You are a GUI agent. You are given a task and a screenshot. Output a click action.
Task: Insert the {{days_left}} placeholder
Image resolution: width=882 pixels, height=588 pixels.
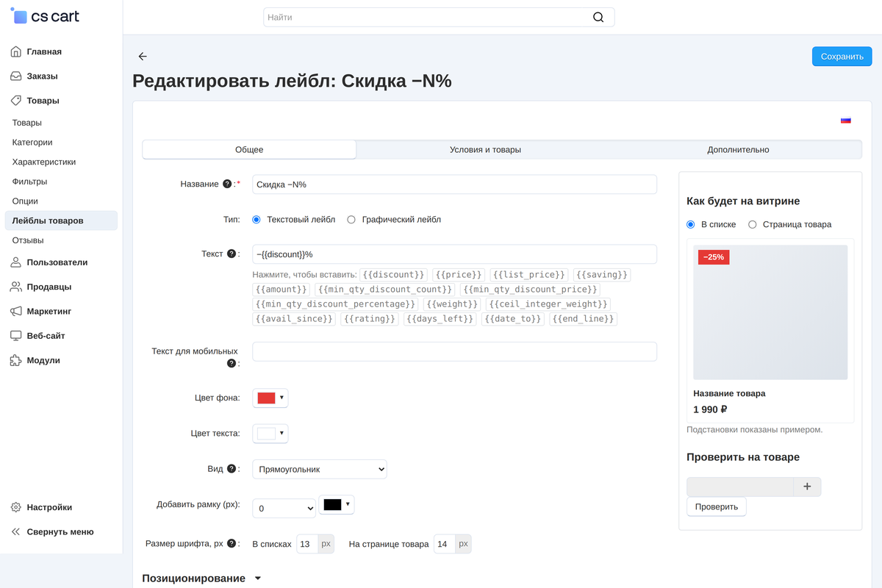click(x=439, y=319)
